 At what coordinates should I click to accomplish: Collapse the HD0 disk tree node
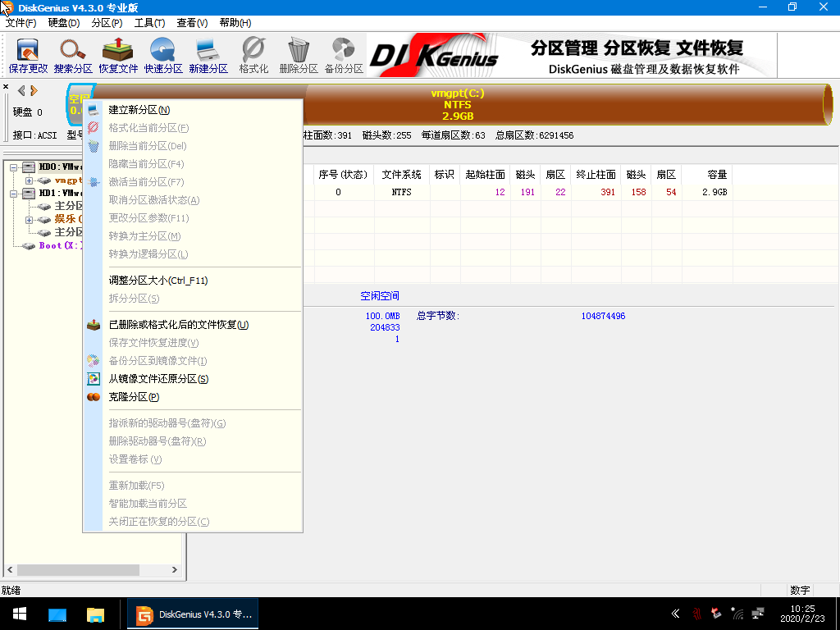click(x=14, y=167)
